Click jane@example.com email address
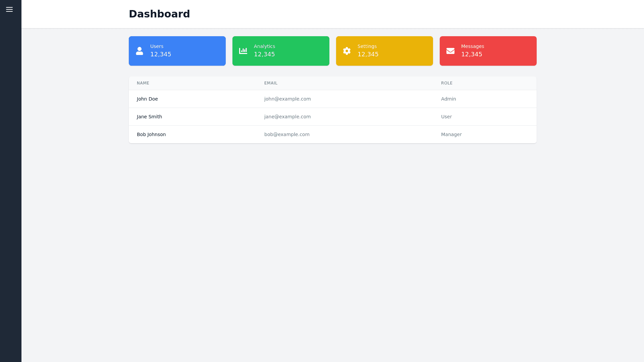The image size is (644, 362). (x=287, y=117)
